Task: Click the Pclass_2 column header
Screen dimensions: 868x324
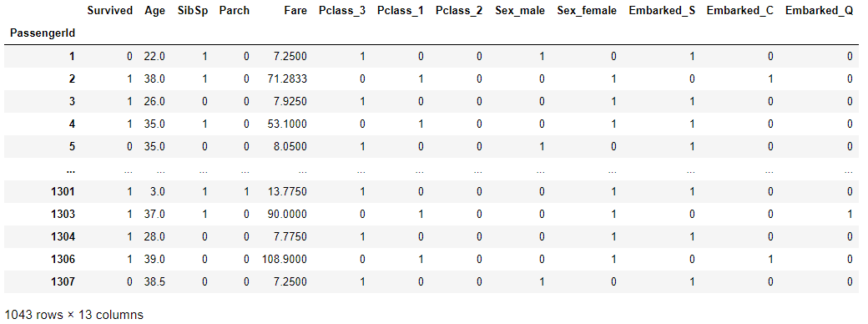Action: point(458,11)
